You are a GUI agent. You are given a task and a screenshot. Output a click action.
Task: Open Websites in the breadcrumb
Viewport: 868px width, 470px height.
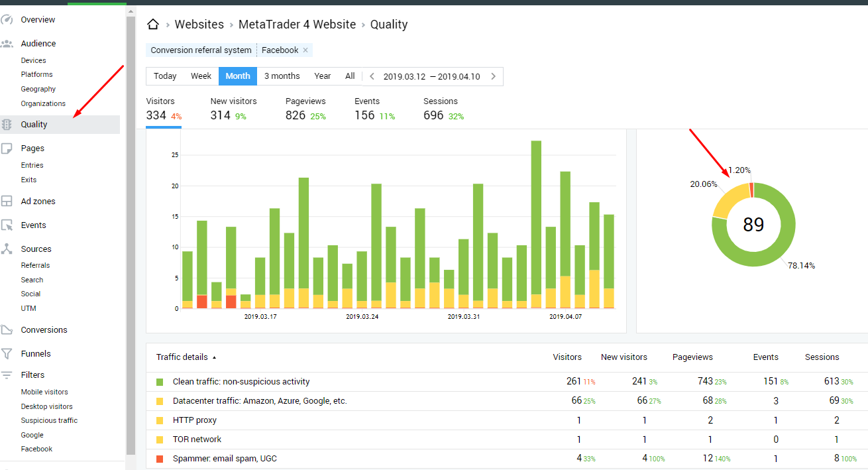pos(199,25)
